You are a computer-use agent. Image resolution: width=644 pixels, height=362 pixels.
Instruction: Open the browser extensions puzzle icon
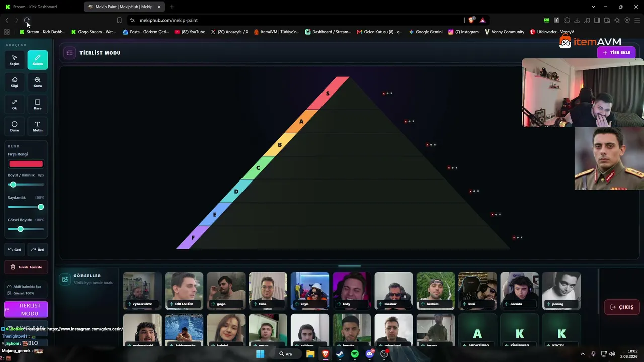pos(567,20)
